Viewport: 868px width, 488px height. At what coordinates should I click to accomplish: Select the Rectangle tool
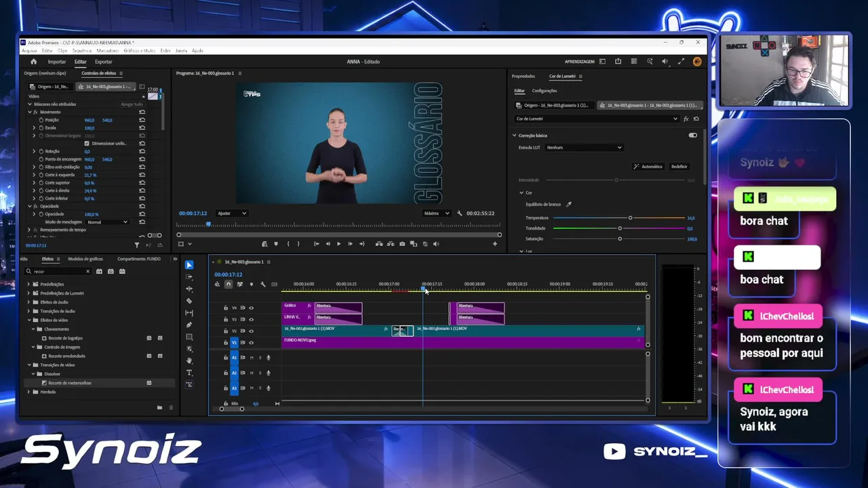pos(189,337)
